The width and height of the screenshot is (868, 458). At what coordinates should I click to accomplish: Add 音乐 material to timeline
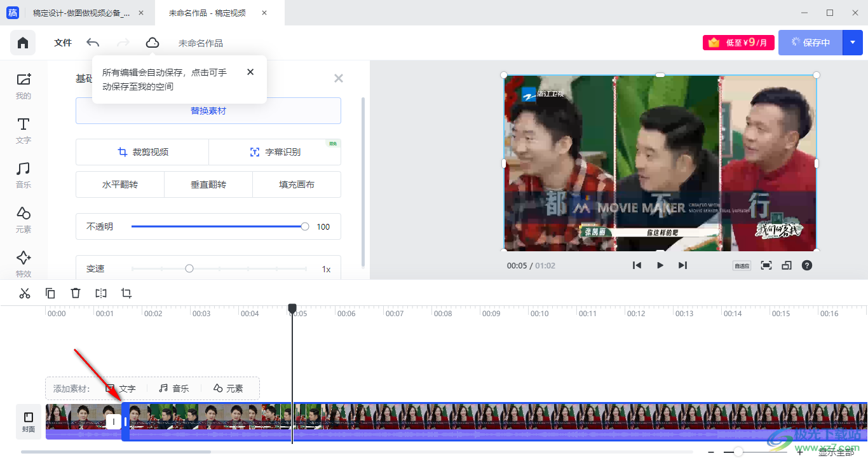(x=174, y=388)
